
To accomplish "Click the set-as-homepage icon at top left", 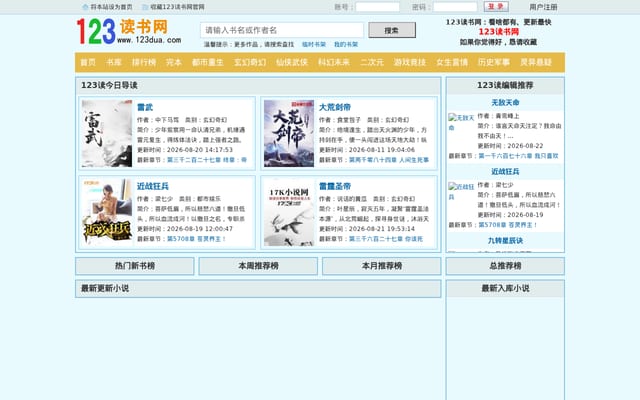I will click(85, 7).
